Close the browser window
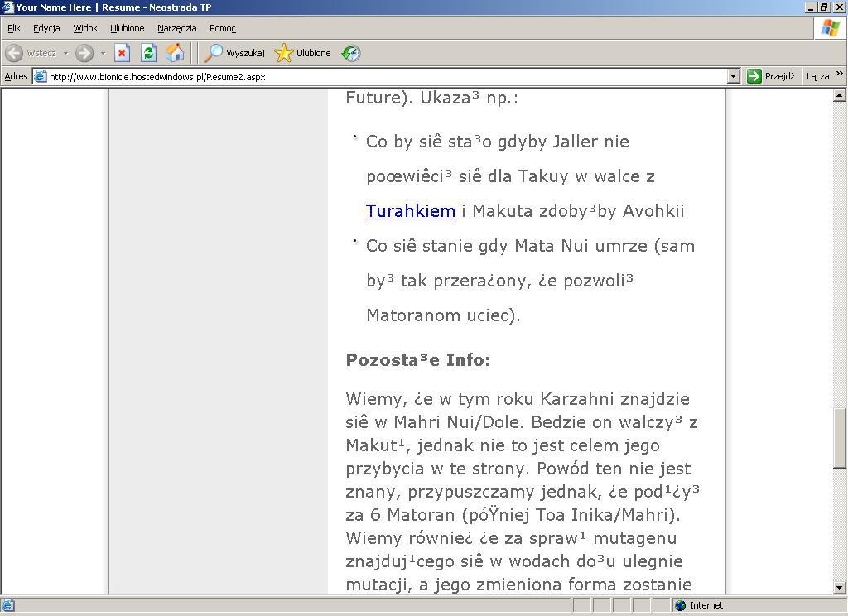 pyautogui.click(x=838, y=7)
